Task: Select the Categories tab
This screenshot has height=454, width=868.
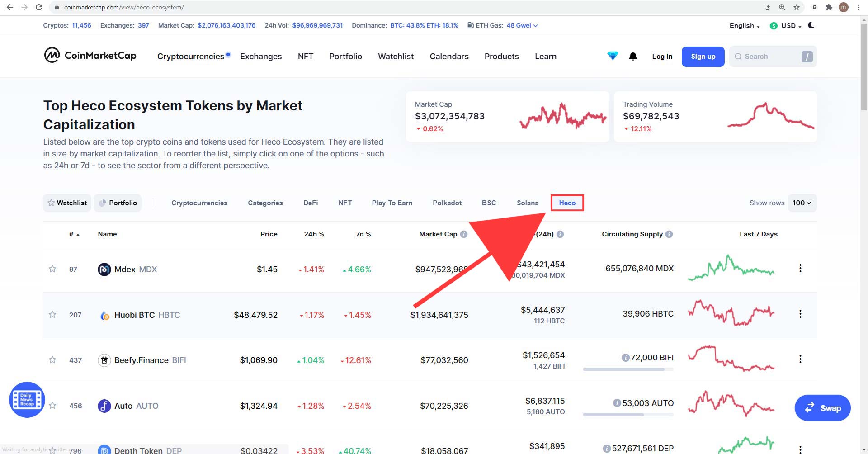Action: tap(265, 203)
